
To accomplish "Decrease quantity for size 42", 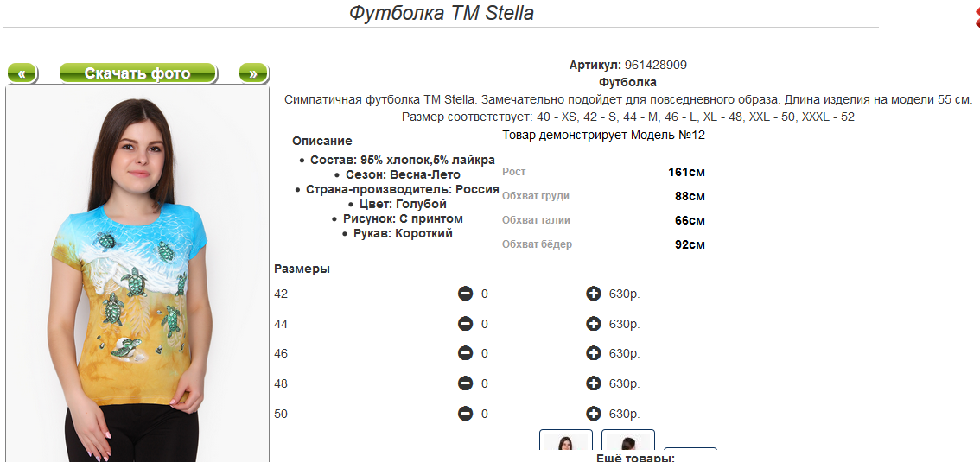I will (465, 294).
